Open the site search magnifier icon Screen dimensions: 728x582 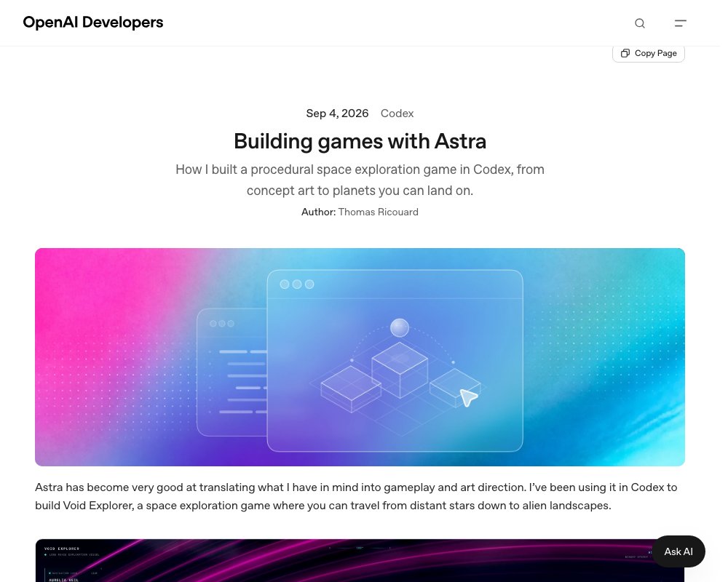640,23
